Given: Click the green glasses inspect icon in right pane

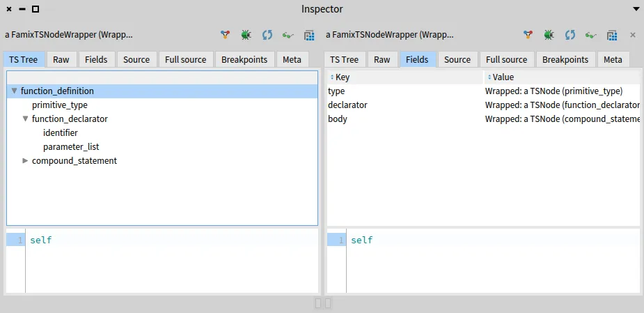Looking at the screenshot, I should (591, 36).
